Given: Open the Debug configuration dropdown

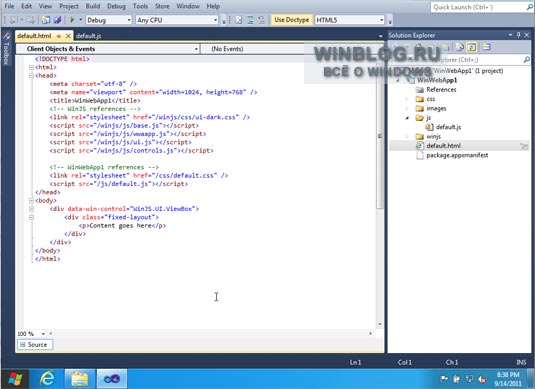Looking at the screenshot, I should 129,20.
